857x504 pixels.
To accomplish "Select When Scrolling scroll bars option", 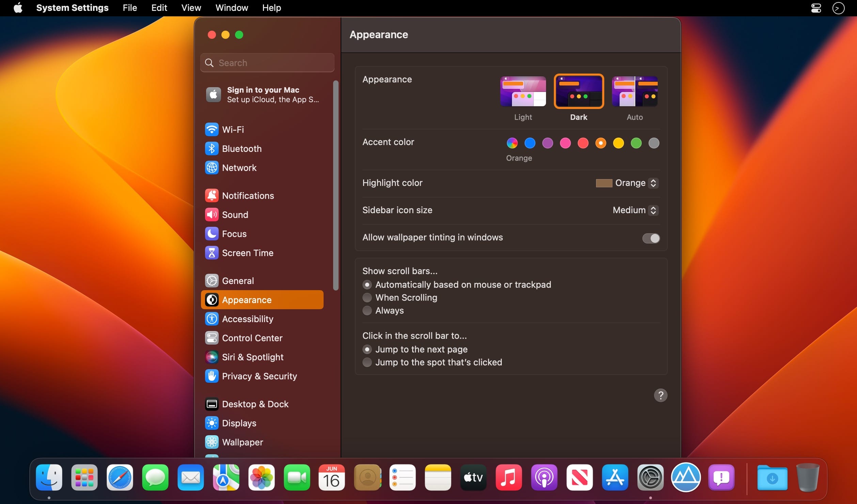I will coord(367,297).
